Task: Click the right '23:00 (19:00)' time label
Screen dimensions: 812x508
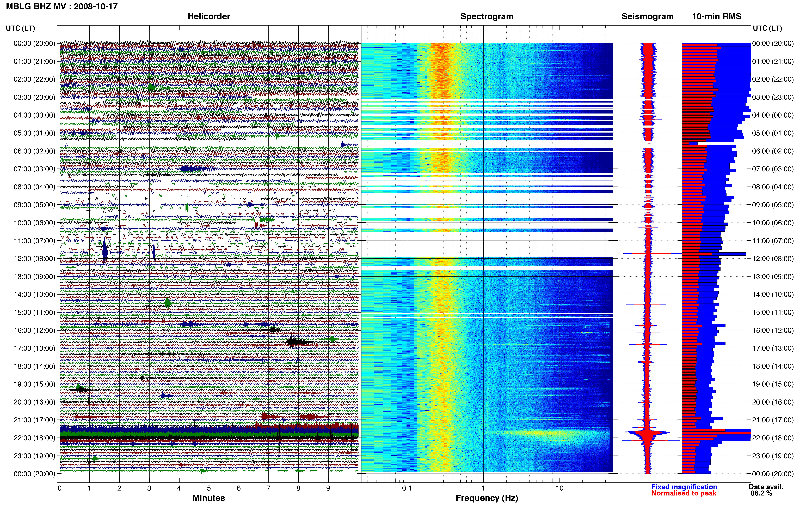Action: 773,456
